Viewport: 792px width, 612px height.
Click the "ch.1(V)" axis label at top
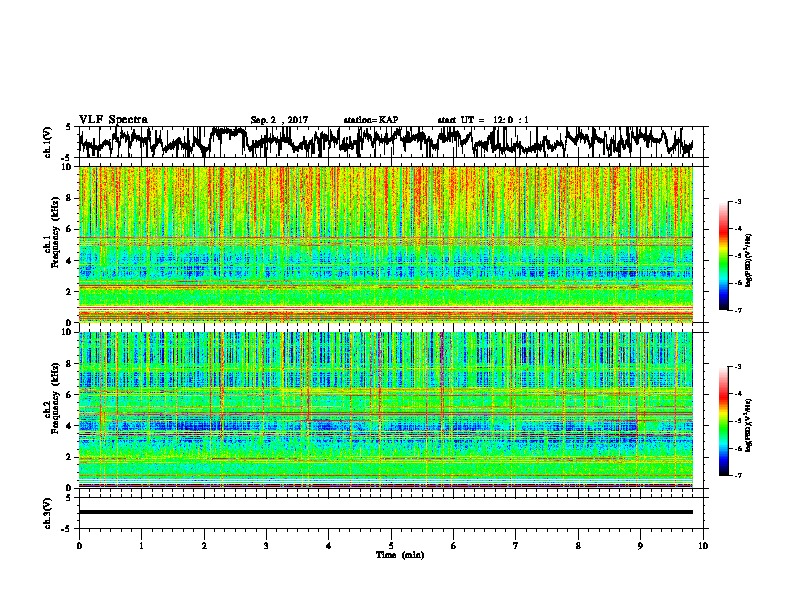coord(47,142)
